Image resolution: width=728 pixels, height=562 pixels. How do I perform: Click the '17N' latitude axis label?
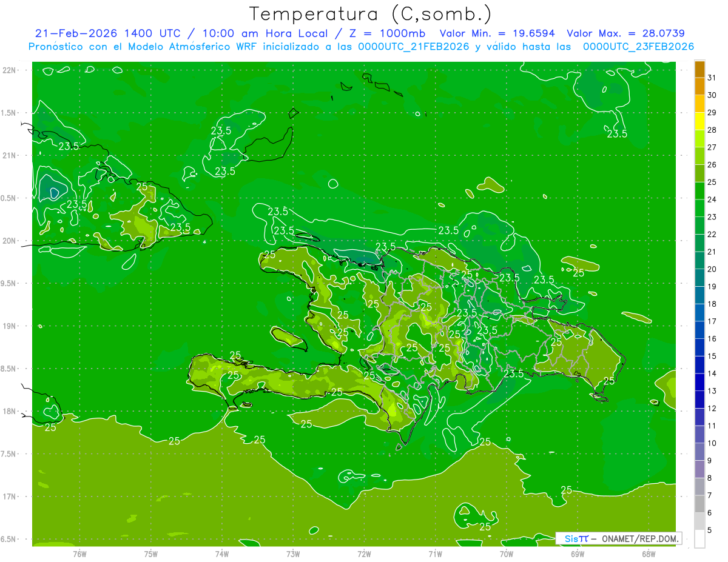point(8,497)
